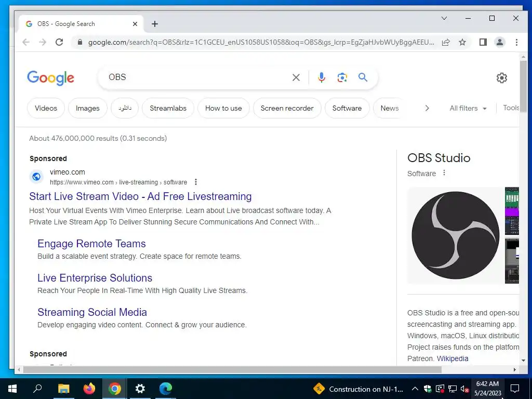Submit search with magnifying glass icon
This screenshot has width=532, height=399.
point(363,77)
